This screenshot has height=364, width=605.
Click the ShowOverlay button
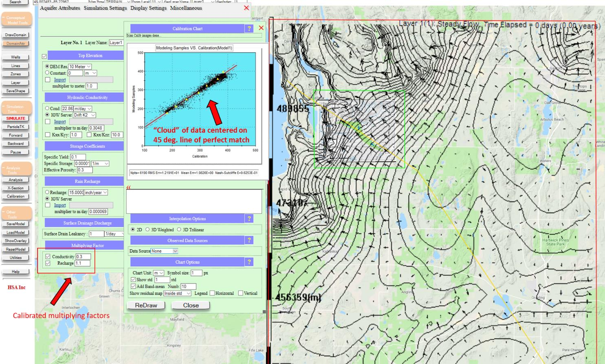point(15,241)
